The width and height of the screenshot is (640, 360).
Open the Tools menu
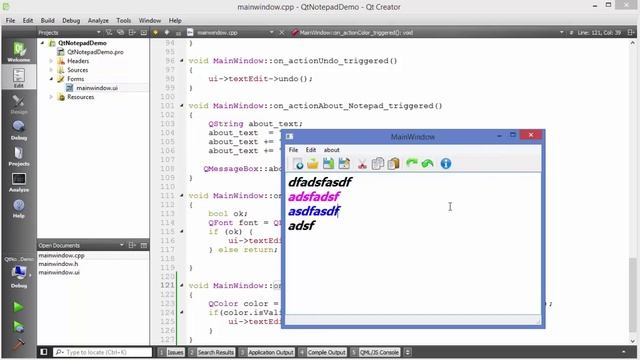tap(124, 20)
